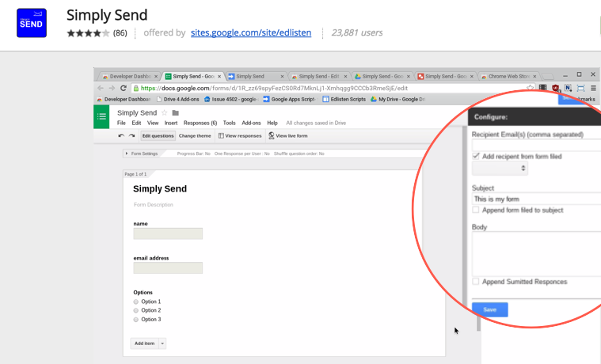Switch to Simply Send Google Sheets tab

tap(192, 76)
